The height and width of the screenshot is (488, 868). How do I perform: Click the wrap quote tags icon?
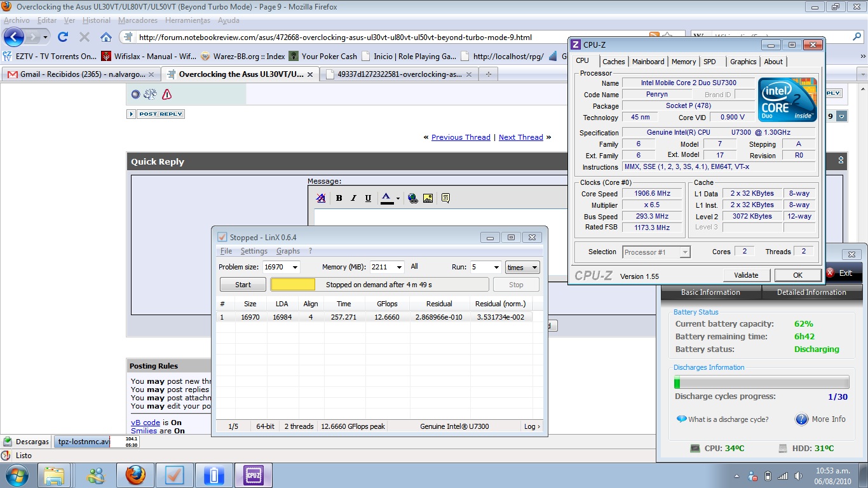click(x=445, y=198)
